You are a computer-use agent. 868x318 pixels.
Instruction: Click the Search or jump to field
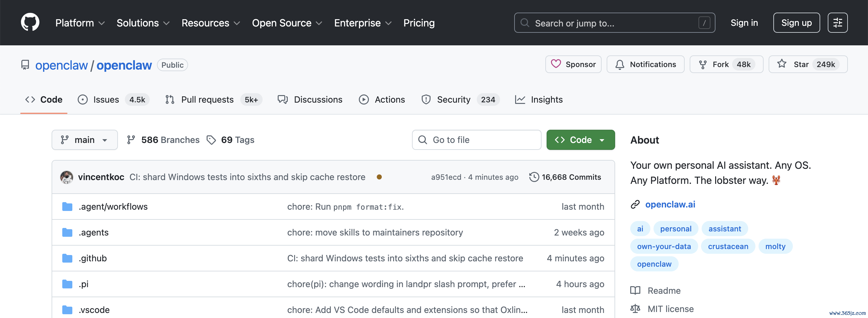615,23
